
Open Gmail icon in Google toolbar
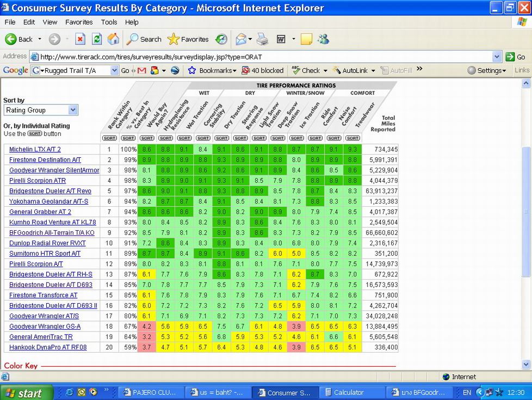click(141, 70)
